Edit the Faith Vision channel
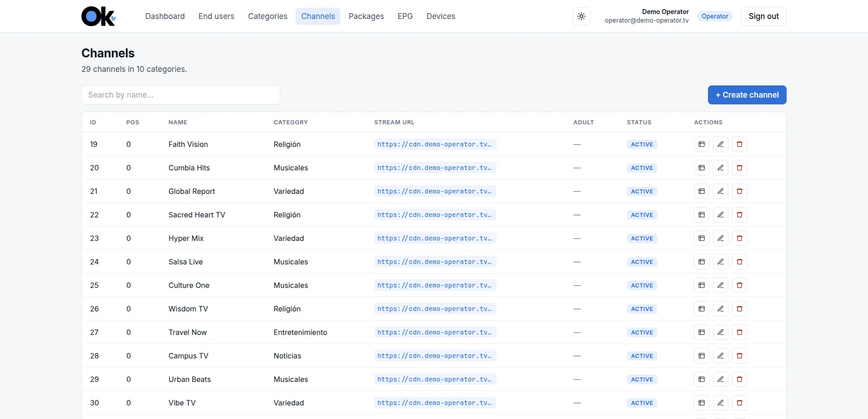868x419 pixels. [721, 144]
